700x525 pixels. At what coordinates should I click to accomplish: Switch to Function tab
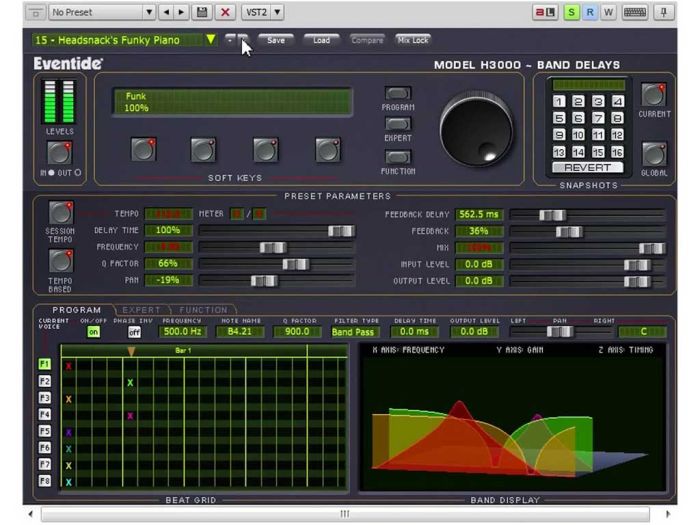pos(204,310)
